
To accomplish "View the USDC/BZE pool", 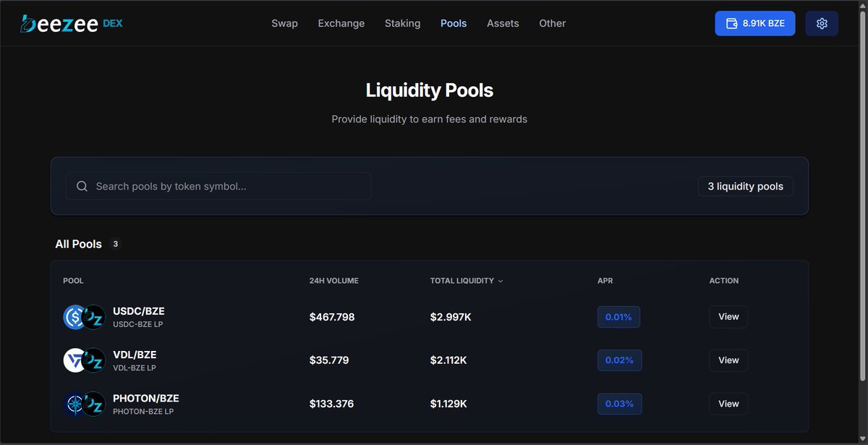I will click(728, 316).
